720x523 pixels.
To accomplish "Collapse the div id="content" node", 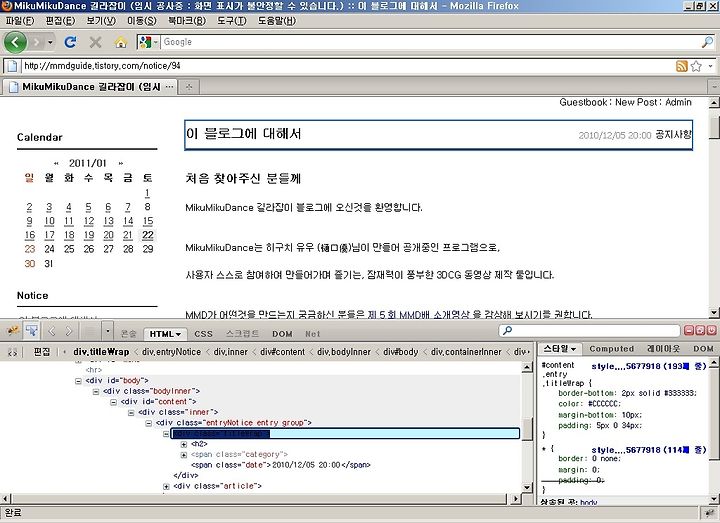I will click(113, 402).
